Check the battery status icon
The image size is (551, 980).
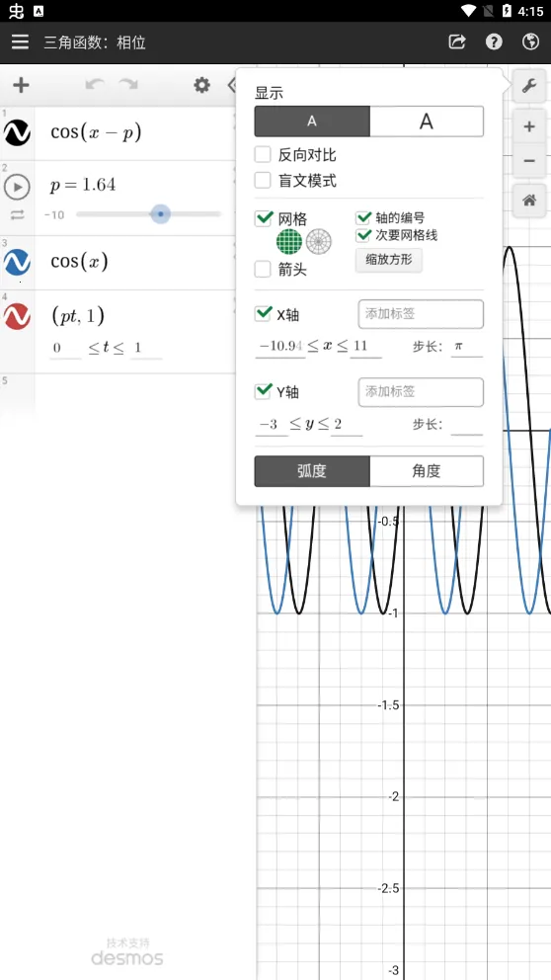(507, 11)
